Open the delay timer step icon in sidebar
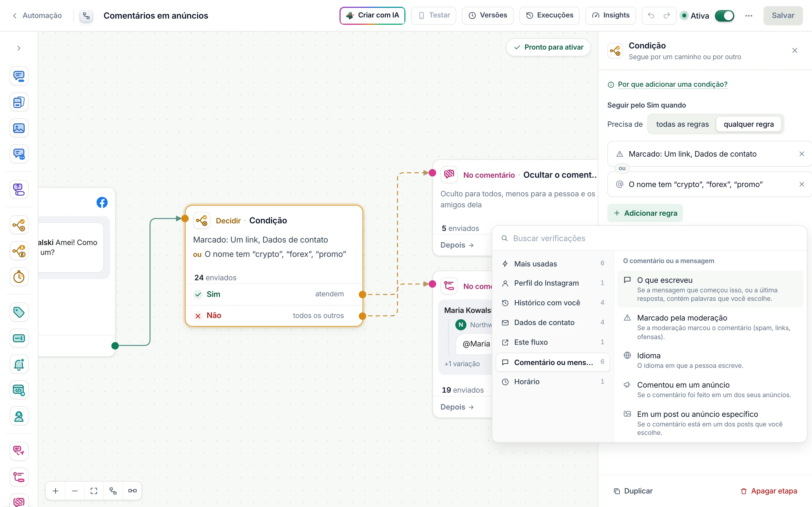The image size is (812, 507). click(19, 277)
